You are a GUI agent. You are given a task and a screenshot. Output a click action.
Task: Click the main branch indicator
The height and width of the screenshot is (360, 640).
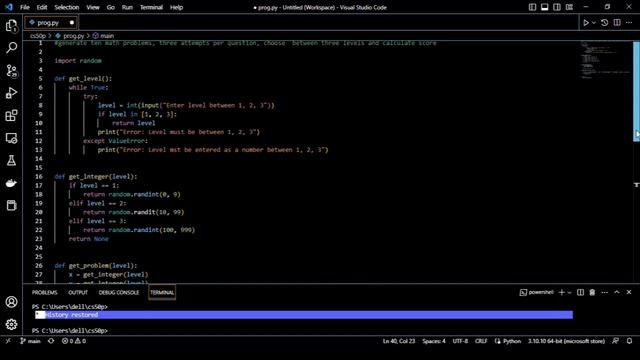pos(31,341)
